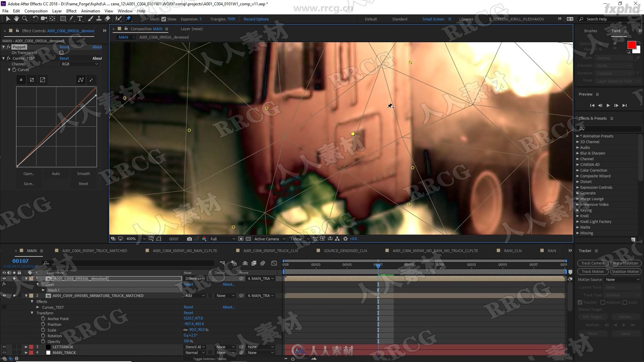Open the Composition menu

point(36,11)
